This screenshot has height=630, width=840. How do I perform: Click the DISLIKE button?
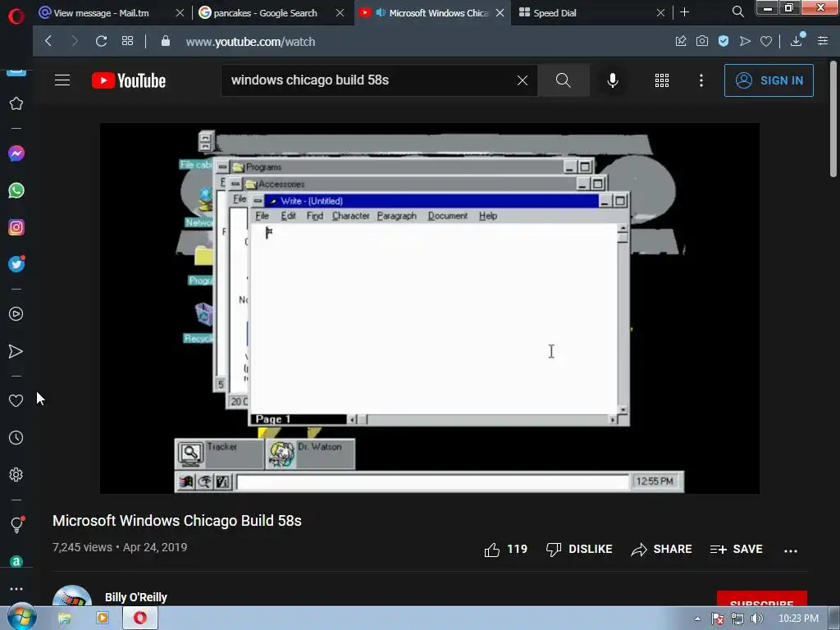tap(578, 549)
